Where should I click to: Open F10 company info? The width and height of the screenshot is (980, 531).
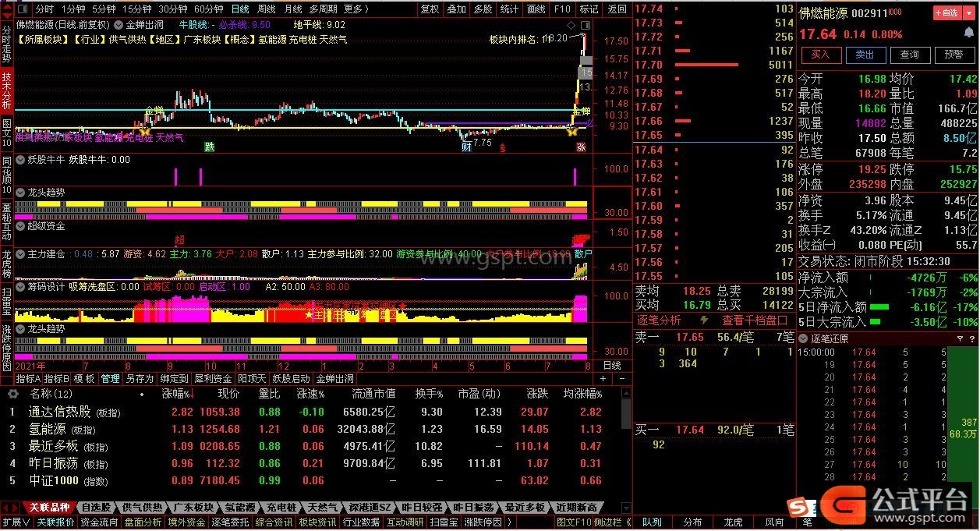[561, 9]
